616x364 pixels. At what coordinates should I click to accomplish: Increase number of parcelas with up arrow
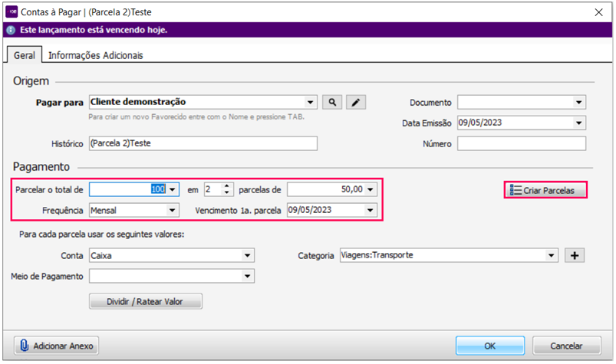(x=226, y=185)
